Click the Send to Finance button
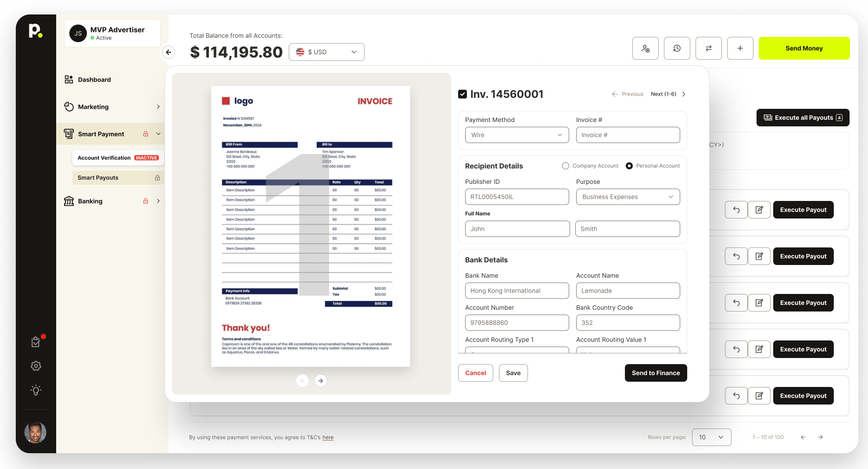The height and width of the screenshot is (469, 868). click(x=656, y=373)
